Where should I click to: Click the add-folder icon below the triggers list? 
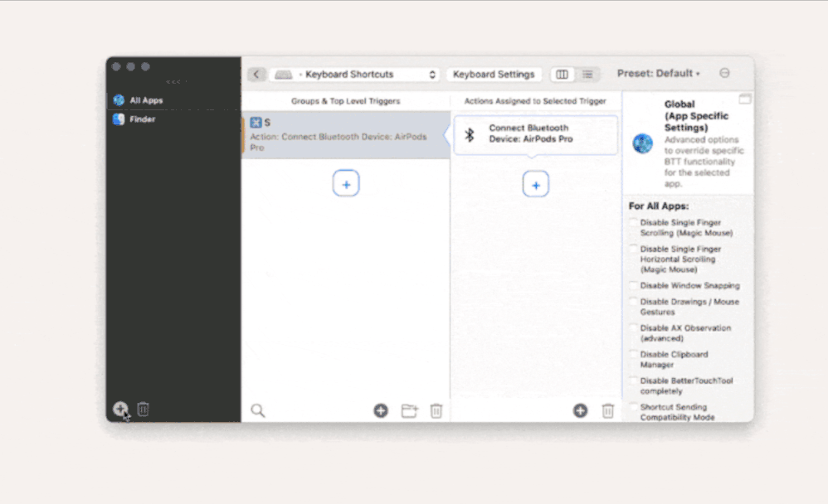click(x=409, y=410)
